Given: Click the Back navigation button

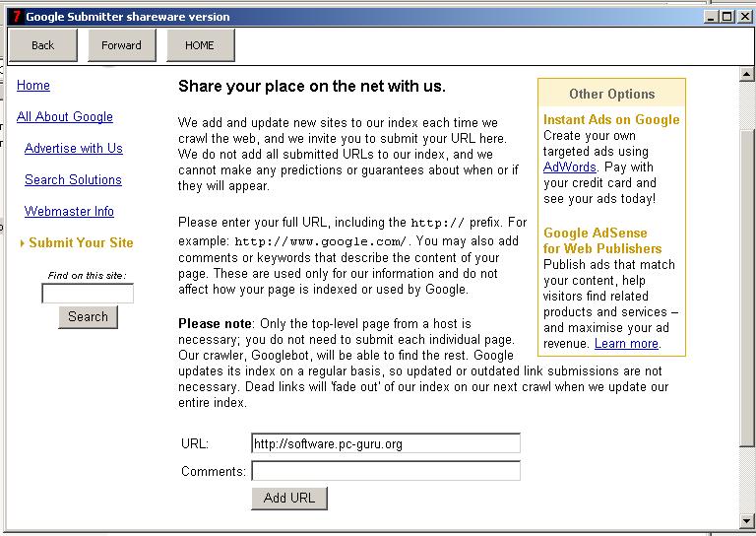Looking at the screenshot, I should [x=43, y=45].
